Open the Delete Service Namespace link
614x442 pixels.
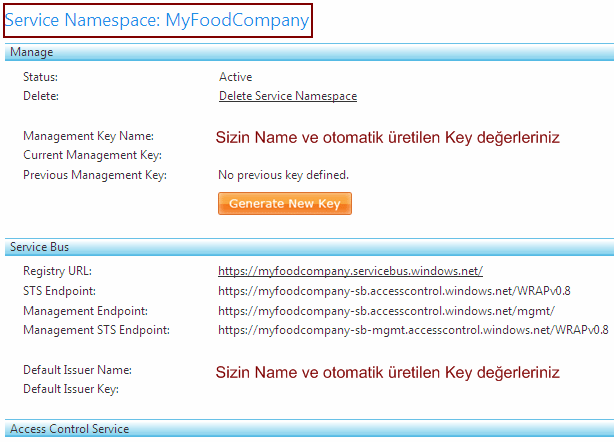coord(288,96)
